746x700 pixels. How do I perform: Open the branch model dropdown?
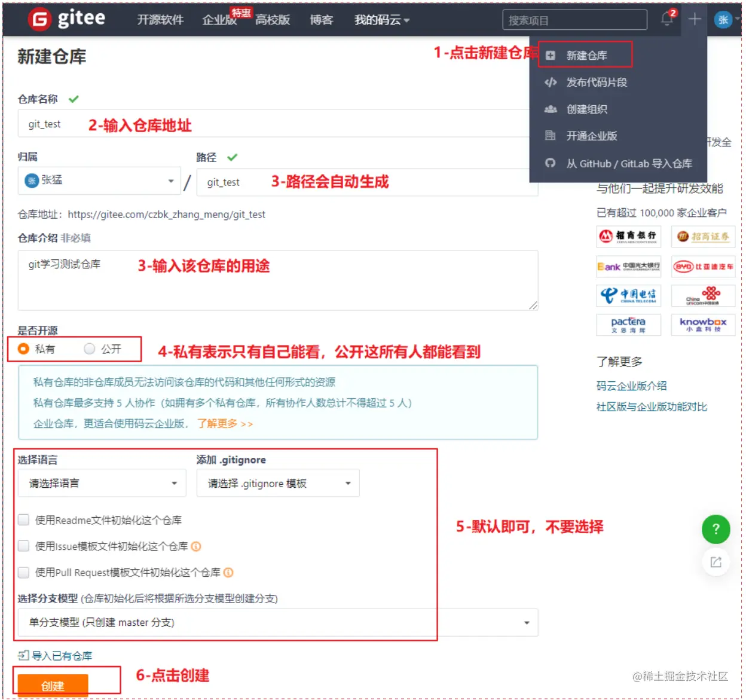click(278, 622)
